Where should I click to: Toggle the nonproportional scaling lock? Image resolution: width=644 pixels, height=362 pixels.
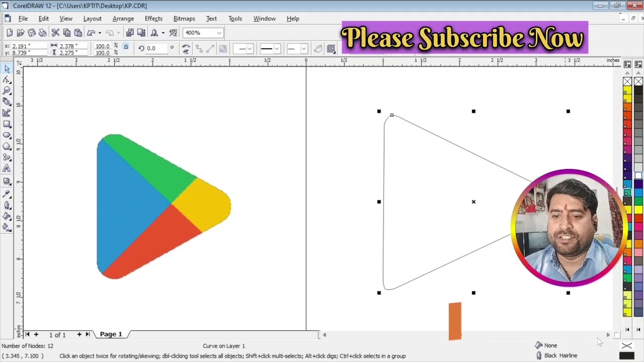pyautogui.click(x=126, y=47)
